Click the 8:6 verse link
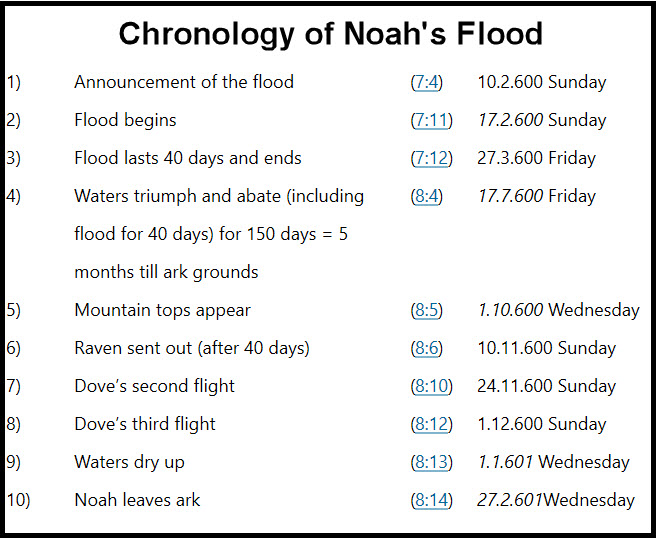This screenshot has height=538, width=656. (x=427, y=348)
